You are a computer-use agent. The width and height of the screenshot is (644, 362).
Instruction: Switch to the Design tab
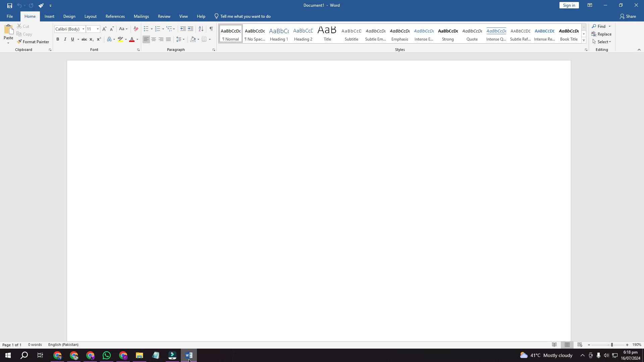(69, 16)
